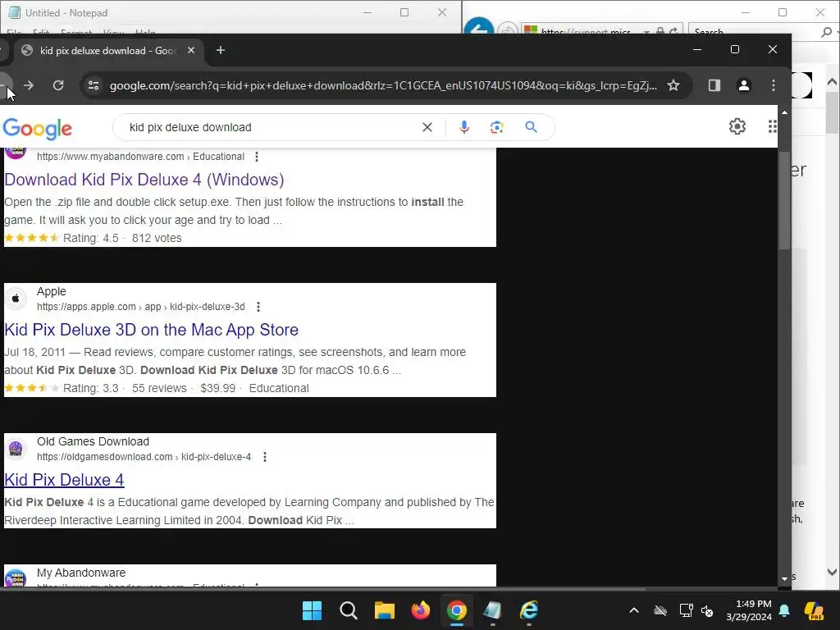
Task: Reload the Google search page
Action: 58,85
